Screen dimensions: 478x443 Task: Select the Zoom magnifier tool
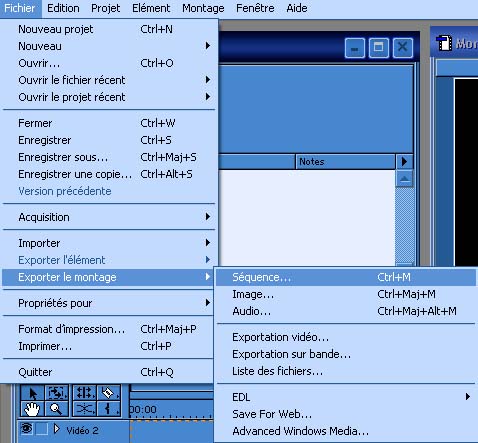point(57,409)
